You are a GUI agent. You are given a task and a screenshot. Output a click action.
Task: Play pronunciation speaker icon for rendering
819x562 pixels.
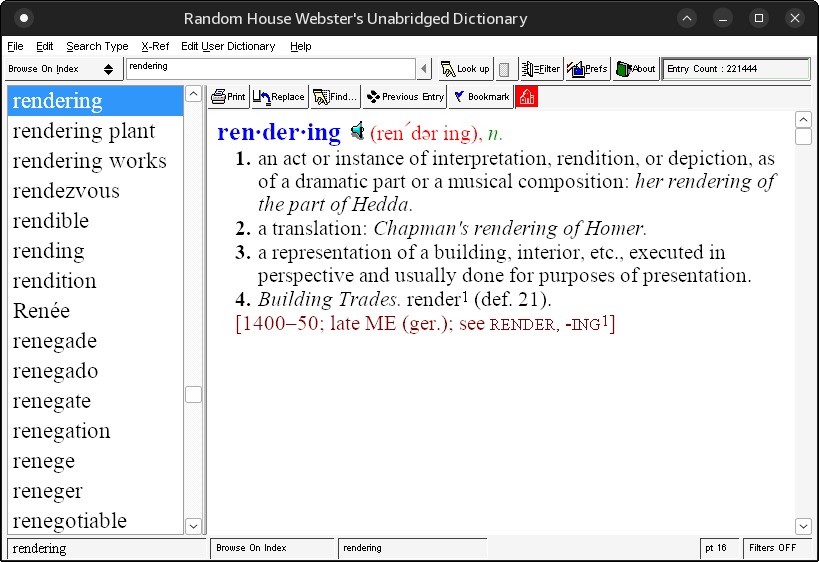pyautogui.click(x=357, y=131)
